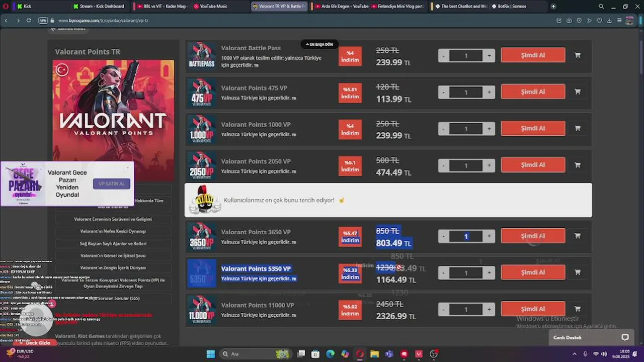644x362 pixels.
Task: Switch to BotRix Sorteos tab
Action: click(x=518, y=7)
